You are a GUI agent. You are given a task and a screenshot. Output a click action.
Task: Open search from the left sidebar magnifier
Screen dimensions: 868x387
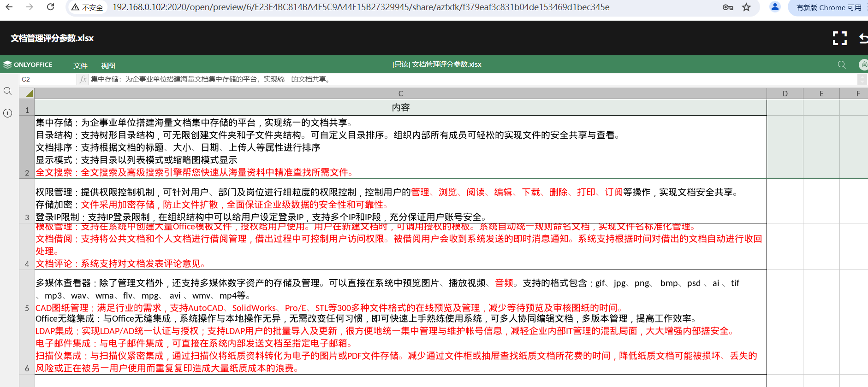coord(8,91)
